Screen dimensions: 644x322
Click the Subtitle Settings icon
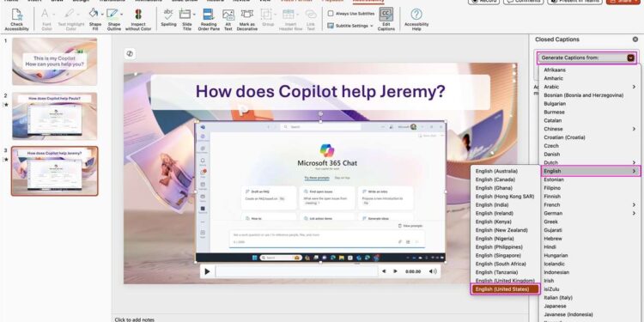[x=331, y=26]
